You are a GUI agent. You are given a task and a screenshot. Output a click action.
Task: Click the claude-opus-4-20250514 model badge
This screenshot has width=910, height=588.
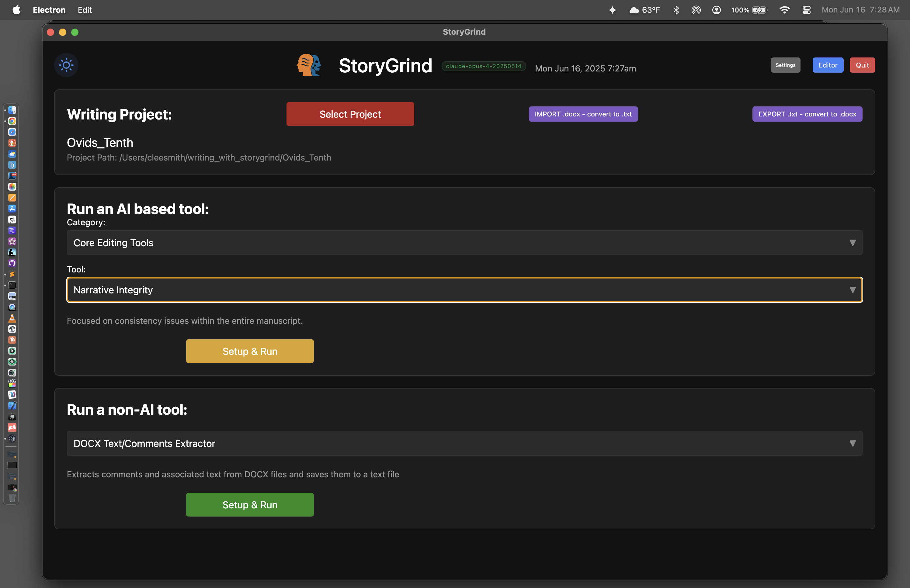pos(484,66)
